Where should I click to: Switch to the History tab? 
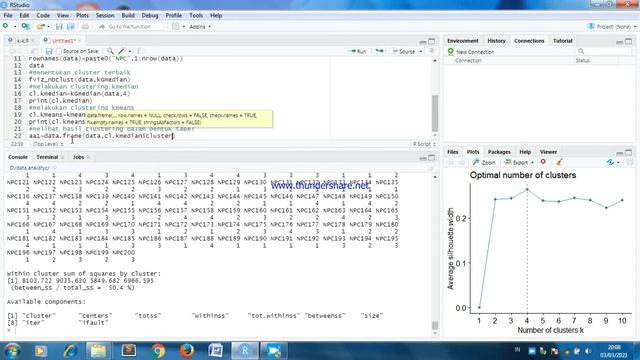click(496, 41)
